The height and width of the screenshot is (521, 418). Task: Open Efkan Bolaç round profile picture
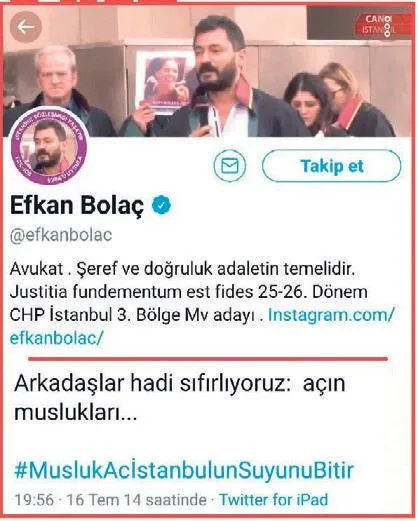coord(49,146)
